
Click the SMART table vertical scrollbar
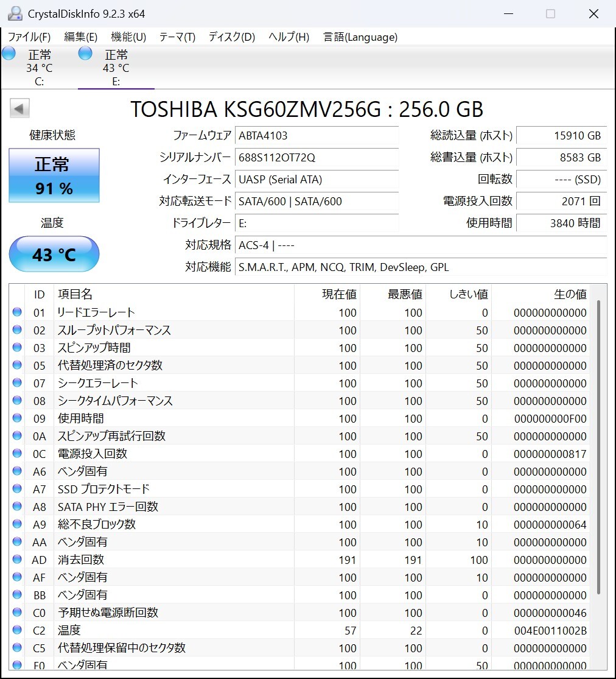pyautogui.click(x=599, y=447)
